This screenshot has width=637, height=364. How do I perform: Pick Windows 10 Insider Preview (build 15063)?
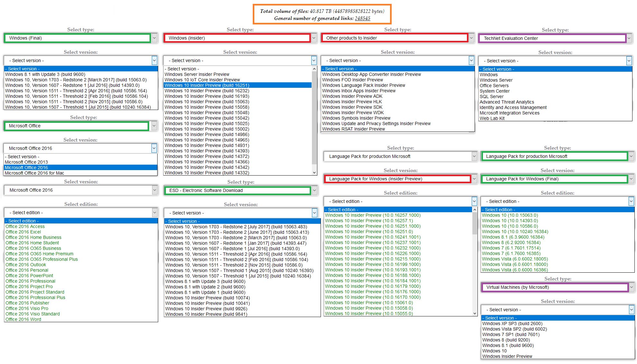(x=238, y=102)
